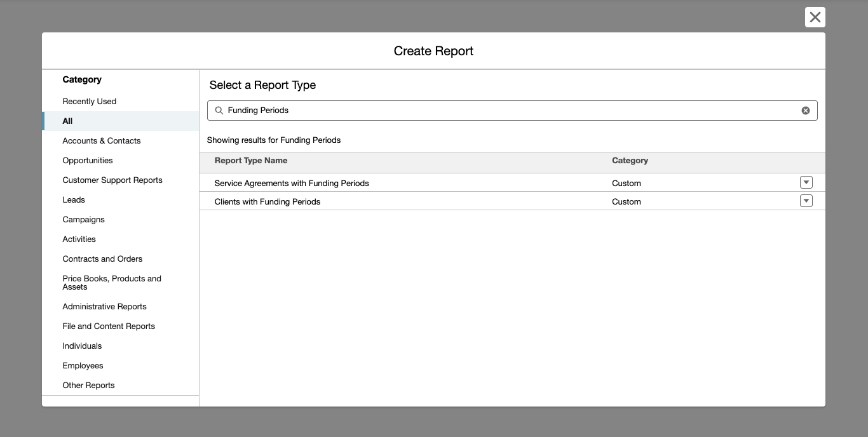Screen dimensions: 868x437
Task: Switch to Opportunities category
Action: tap(88, 161)
